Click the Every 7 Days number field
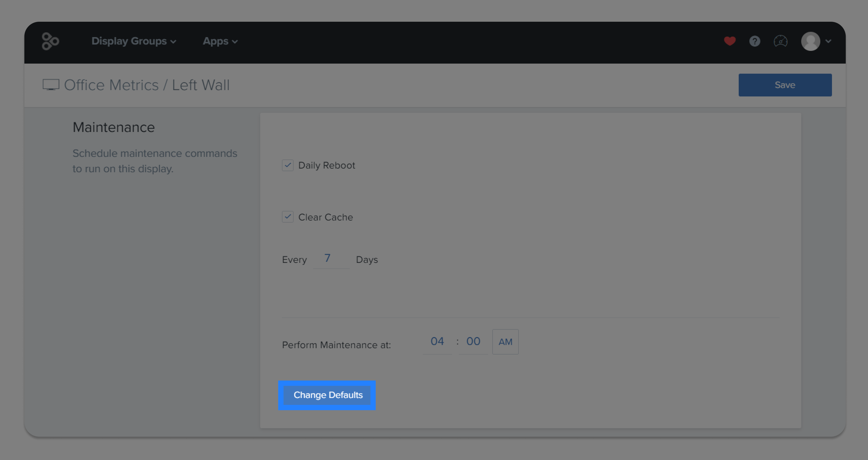 [x=331, y=258]
